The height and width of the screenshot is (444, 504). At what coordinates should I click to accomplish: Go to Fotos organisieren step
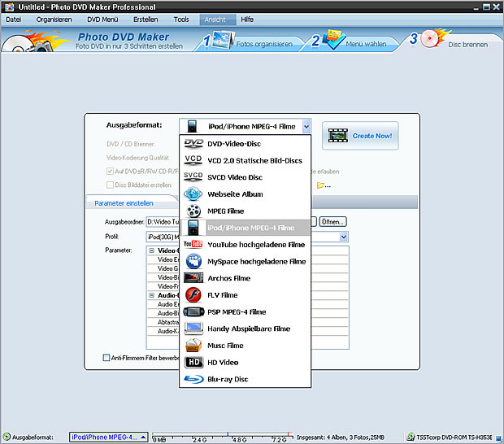(x=264, y=44)
